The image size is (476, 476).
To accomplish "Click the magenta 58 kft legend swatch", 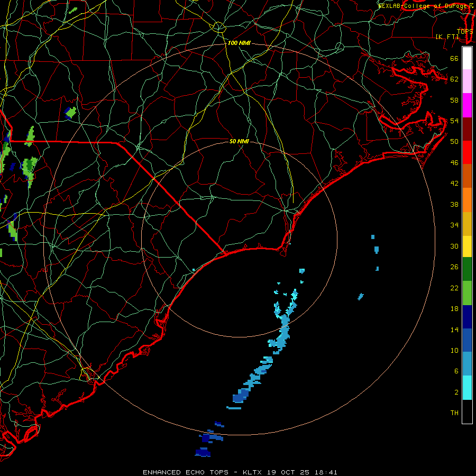I will [x=467, y=105].
